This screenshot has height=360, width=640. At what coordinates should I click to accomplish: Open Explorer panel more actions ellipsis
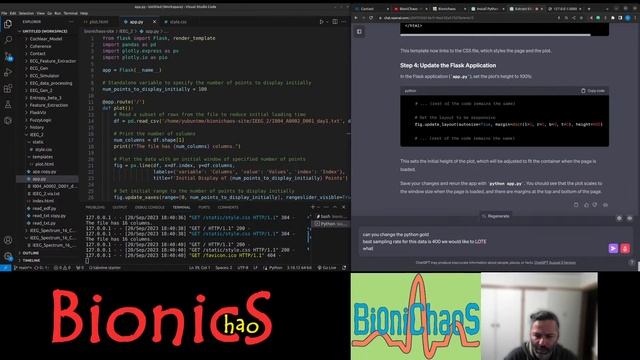(71, 22)
